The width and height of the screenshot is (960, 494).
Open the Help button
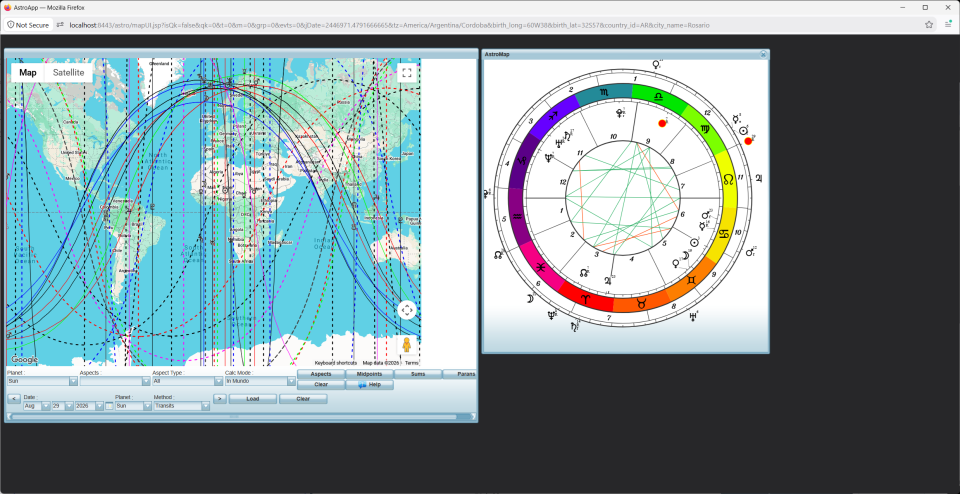pos(369,385)
